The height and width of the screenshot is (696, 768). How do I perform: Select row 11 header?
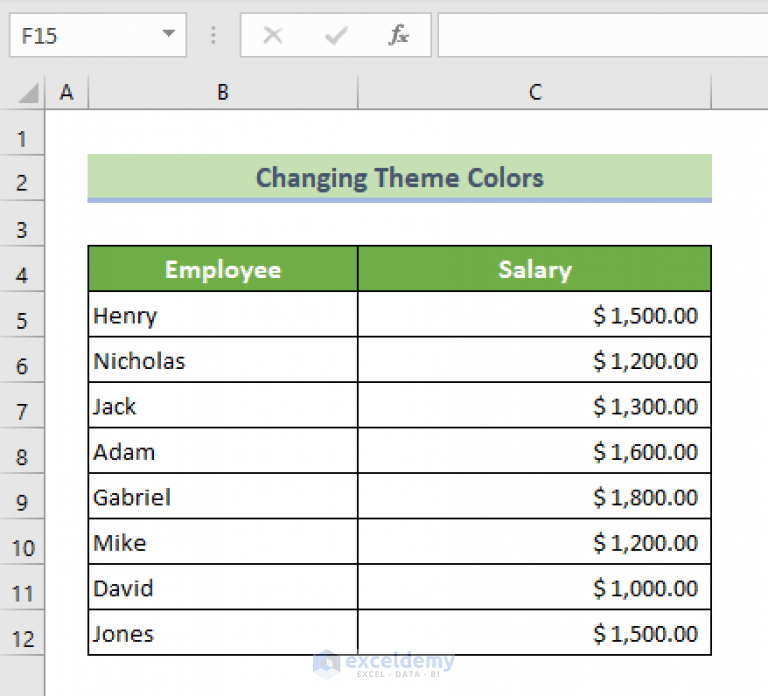click(x=22, y=588)
